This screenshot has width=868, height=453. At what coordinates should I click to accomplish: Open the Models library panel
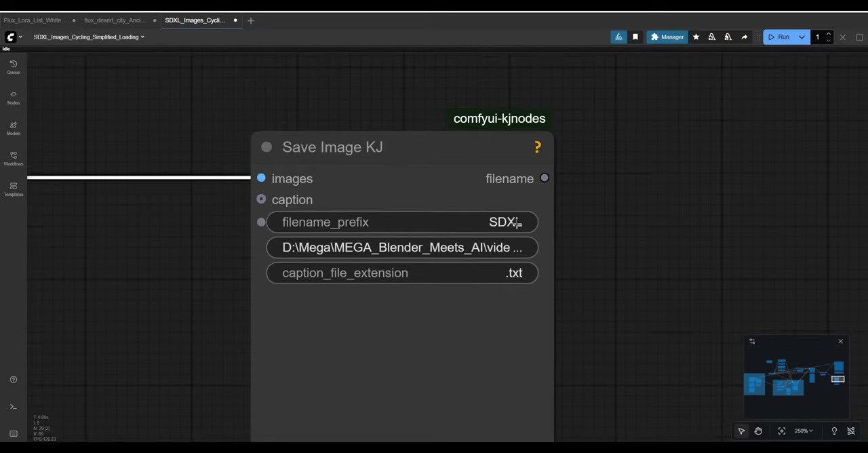[x=13, y=128]
